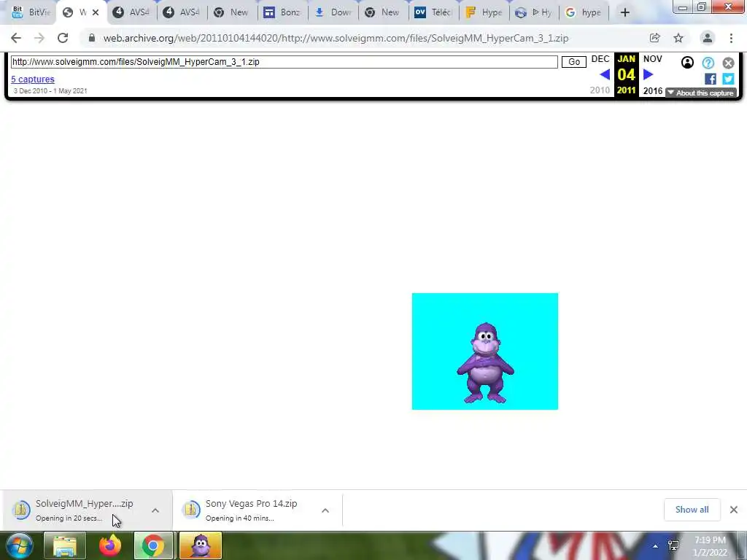Go to previous capture with left arrow

[605, 74]
